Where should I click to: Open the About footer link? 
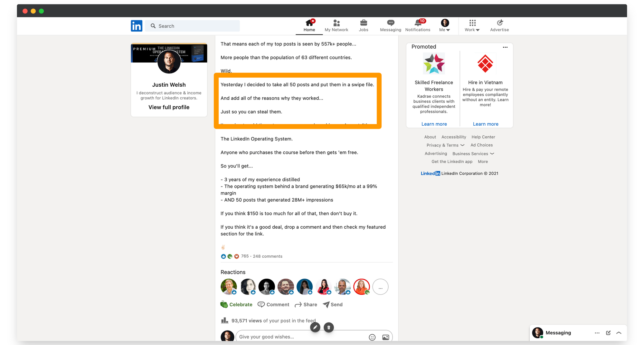click(x=430, y=137)
